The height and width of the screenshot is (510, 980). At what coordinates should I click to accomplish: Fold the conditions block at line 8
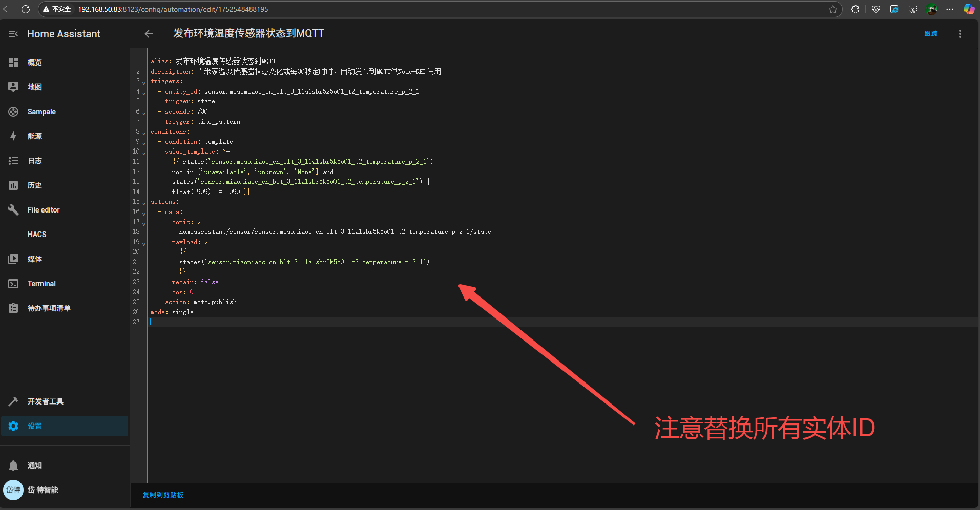pyautogui.click(x=144, y=133)
